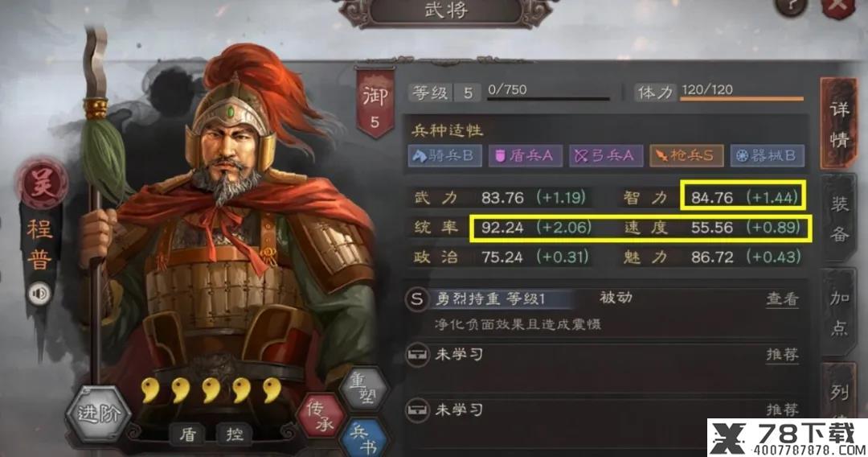The height and width of the screenshot is (457, 868).
Task: Click 推荐 on the first unlearned skill
Action: click(x=782, y=355)
